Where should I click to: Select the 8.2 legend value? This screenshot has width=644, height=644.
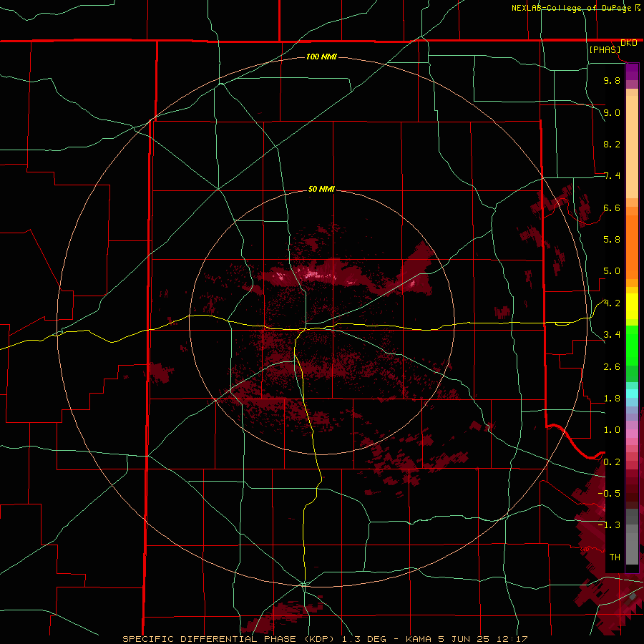coord(612,144)
